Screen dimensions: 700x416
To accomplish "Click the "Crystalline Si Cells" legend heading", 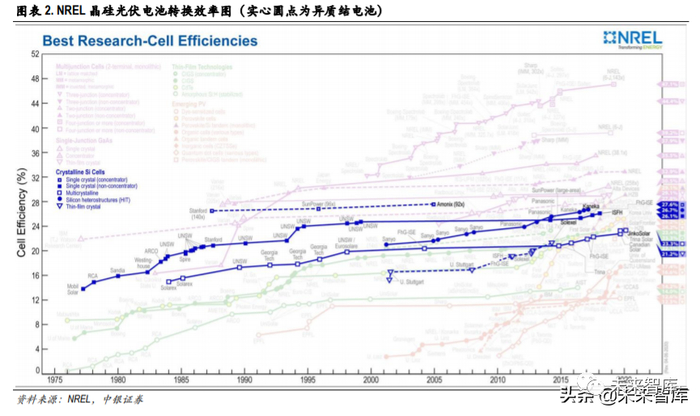I will [80, 172].
